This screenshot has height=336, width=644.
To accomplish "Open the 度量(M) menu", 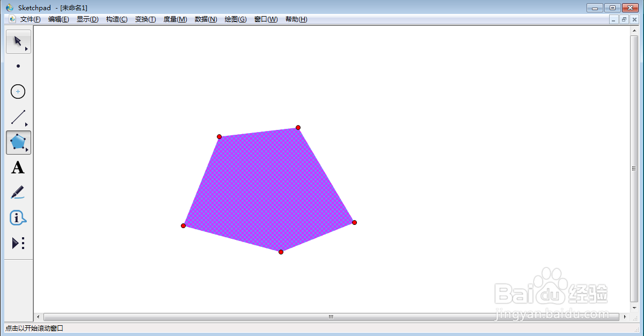I will point(175,19).
